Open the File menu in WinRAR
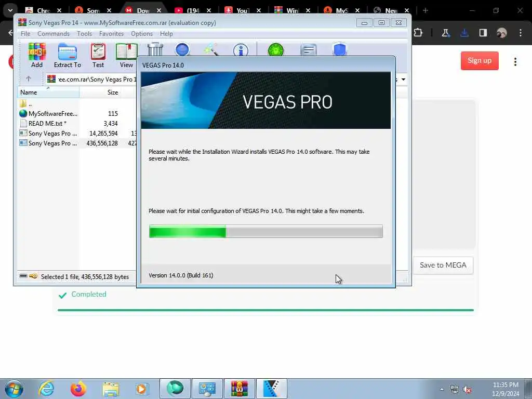532x399 pixels. tap(25, 34)
